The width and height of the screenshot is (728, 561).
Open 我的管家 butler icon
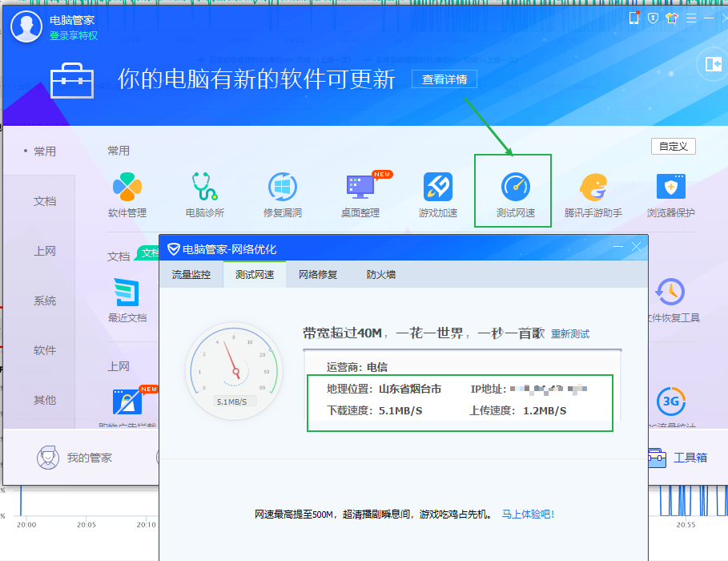click(48, 458)
